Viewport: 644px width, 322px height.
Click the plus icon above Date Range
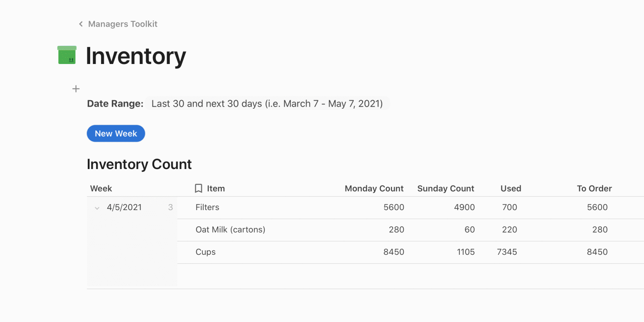(x=76, y=89)
